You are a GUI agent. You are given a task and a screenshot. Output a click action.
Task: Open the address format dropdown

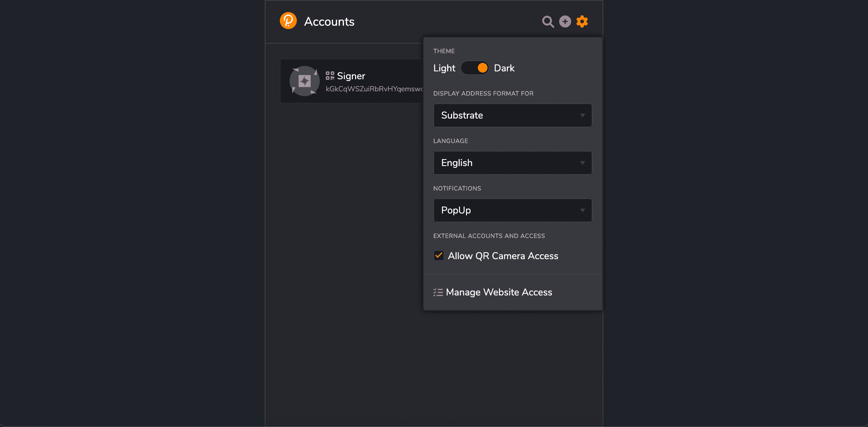click(512, 115)
